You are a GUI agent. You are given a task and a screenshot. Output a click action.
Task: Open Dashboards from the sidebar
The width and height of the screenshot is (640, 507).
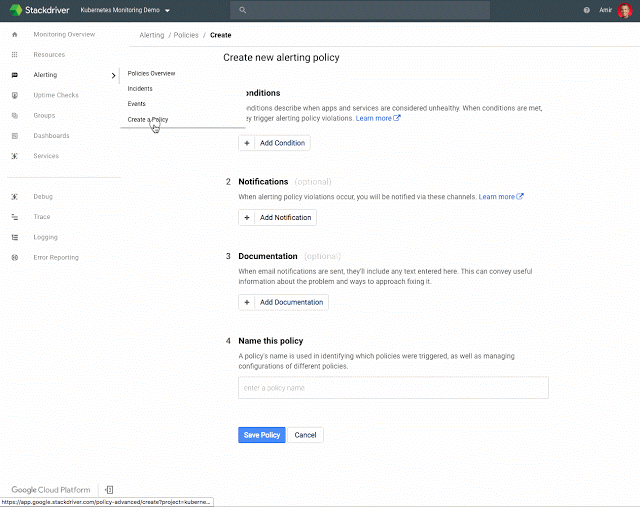(x=51, y=136)
